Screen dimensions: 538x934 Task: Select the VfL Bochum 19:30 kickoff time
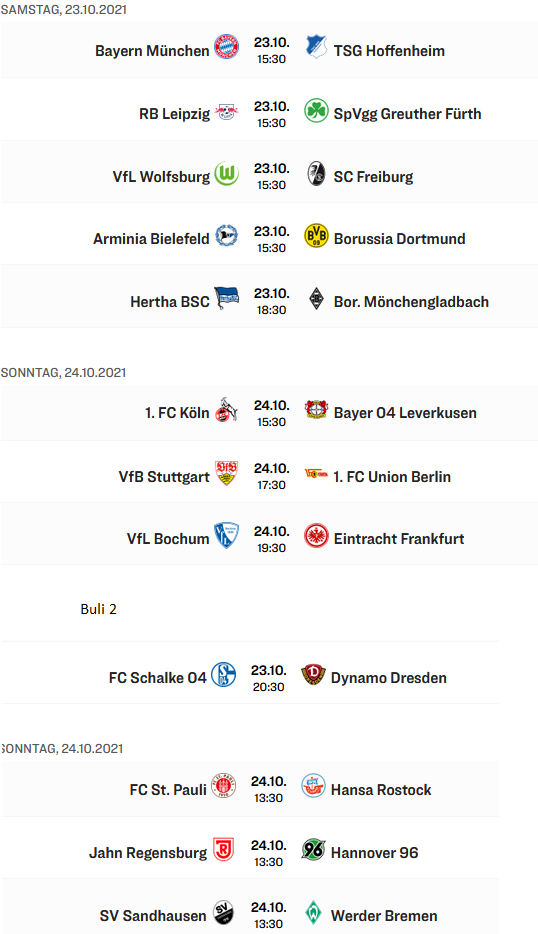point(272,548)
